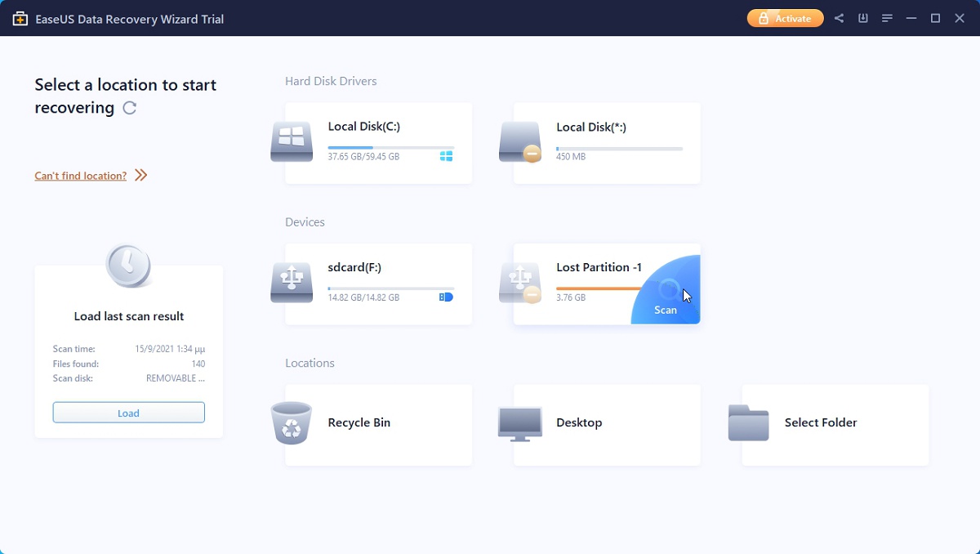Viewport: 980px width, 554px height.
Task: Open the hamburger menu icon
Action: coord(887,18)
